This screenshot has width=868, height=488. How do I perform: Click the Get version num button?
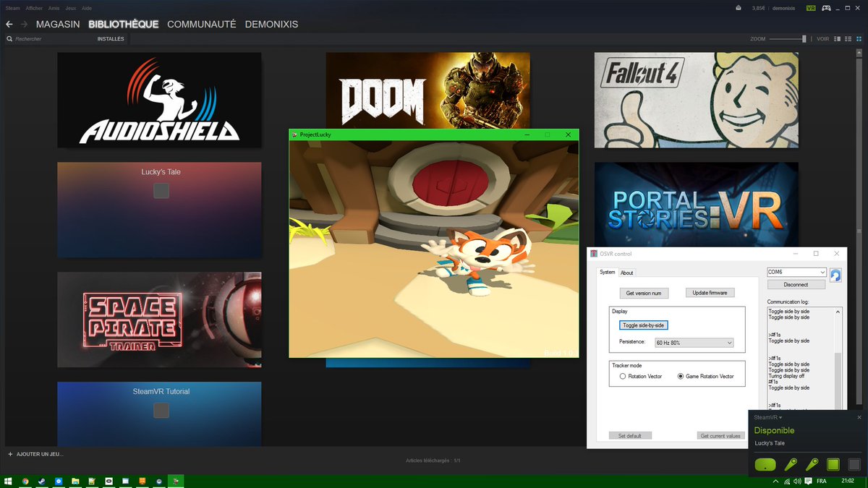coord(644,293)
